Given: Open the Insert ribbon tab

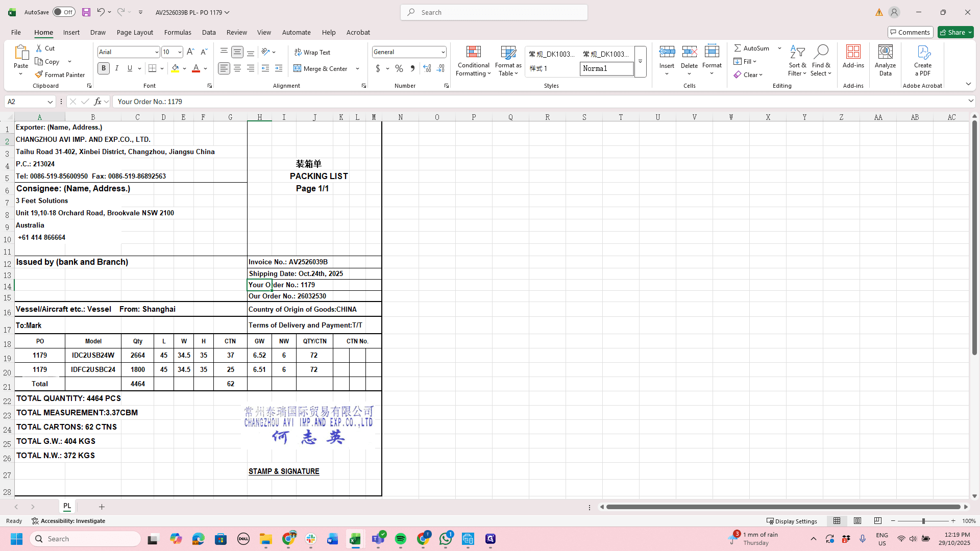Looking at the screenshot, I should [71, 32].
